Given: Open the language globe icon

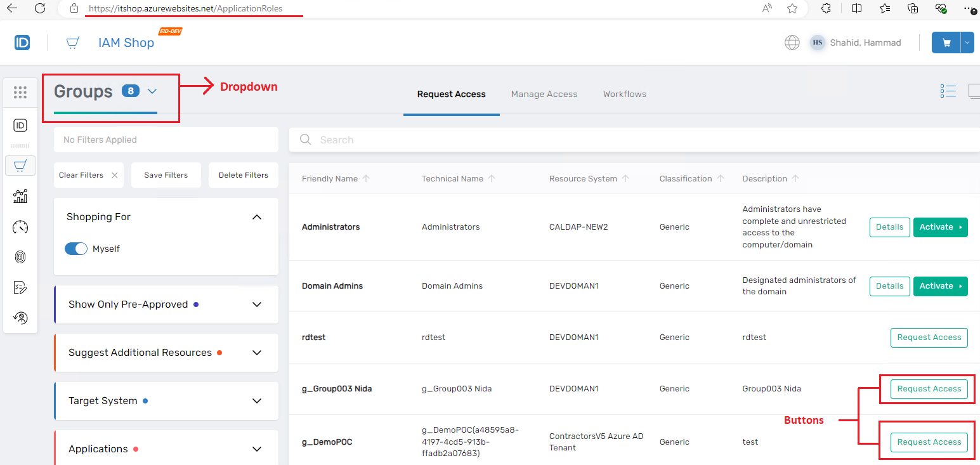Looking at the screenshot, I should 792,43.
